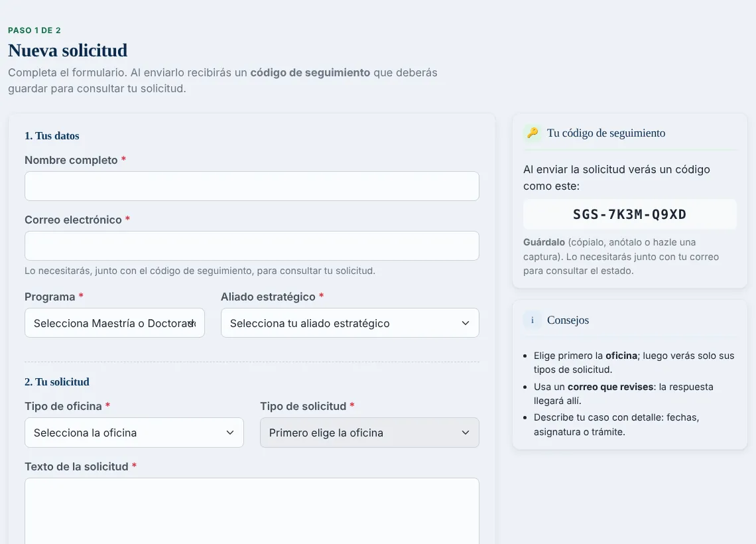Click the Correo electrónico input field
Image resolution: width=756 pixels, height=544 pixels.
point(252,246)
